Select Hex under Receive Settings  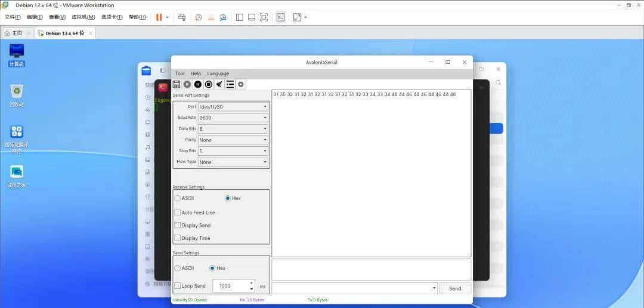tap(233, 198)
